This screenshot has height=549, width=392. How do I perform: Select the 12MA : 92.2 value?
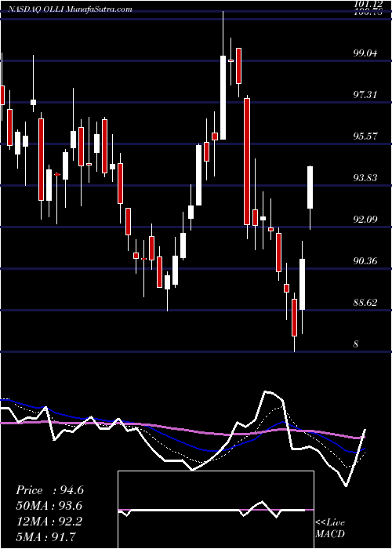tap(49, 522)
